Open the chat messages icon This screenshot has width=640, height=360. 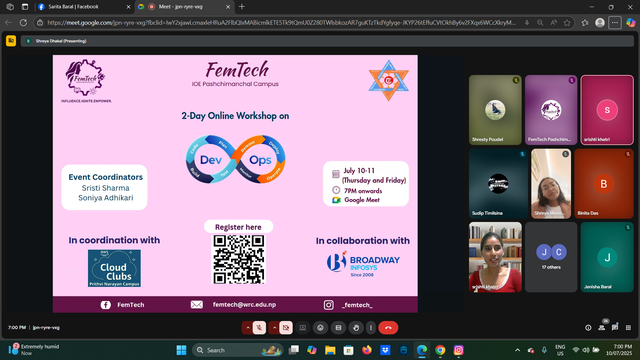coord(615,328)
